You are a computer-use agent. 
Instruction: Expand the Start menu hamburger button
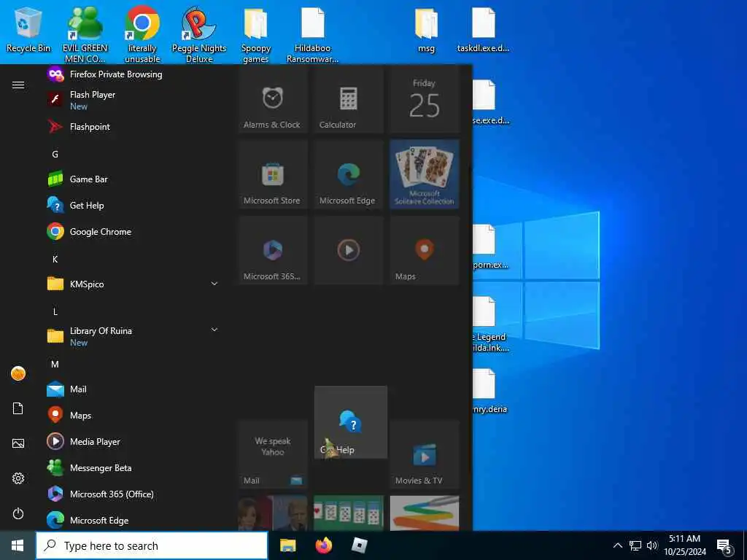[x=18, y=85]
